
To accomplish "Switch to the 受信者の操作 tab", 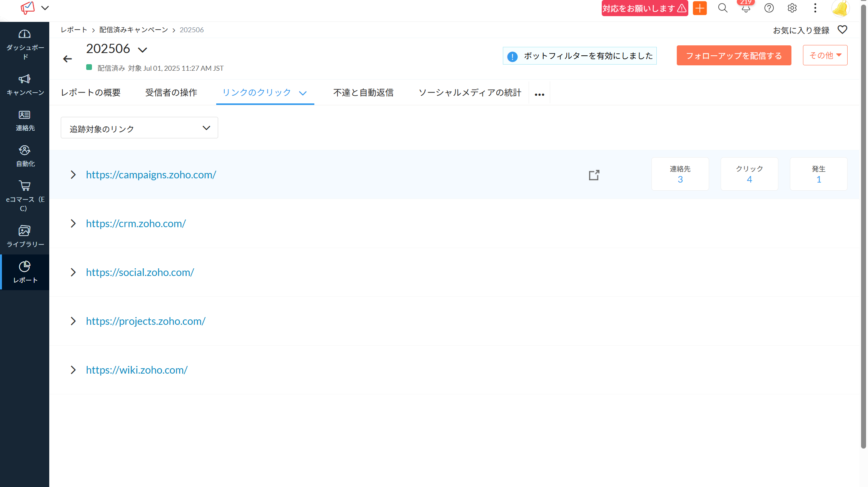I will click(171, 93).
